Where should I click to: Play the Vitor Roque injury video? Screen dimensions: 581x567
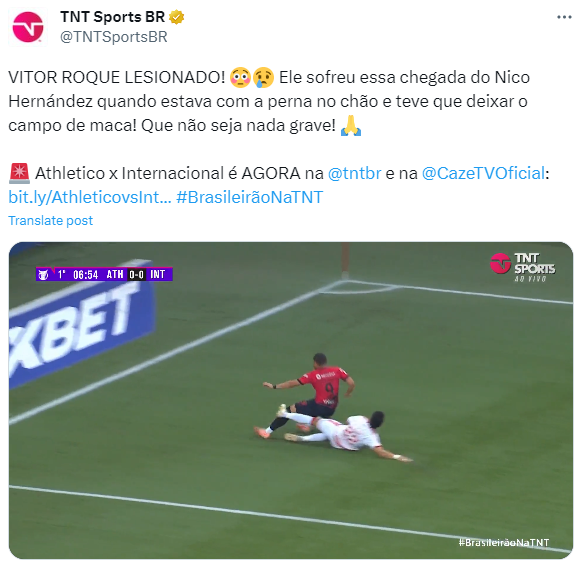point(291,400)
